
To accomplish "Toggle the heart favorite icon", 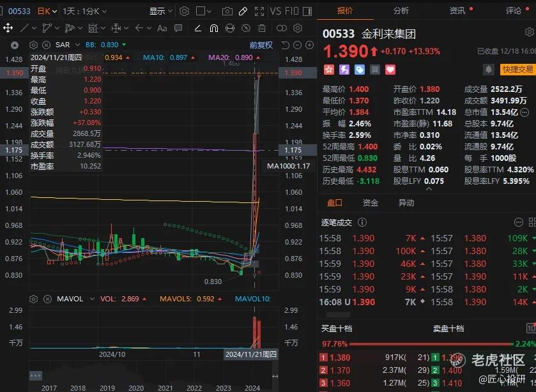I will click(390, 70).
